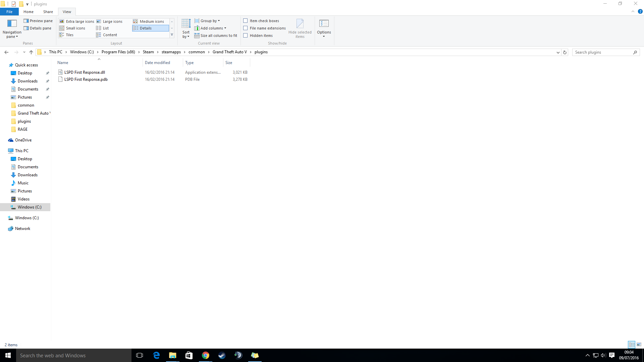The height and width of the screenshot is (362, 644).
Task: Select Extra large icons layout
Action: [x=77, y=21]
